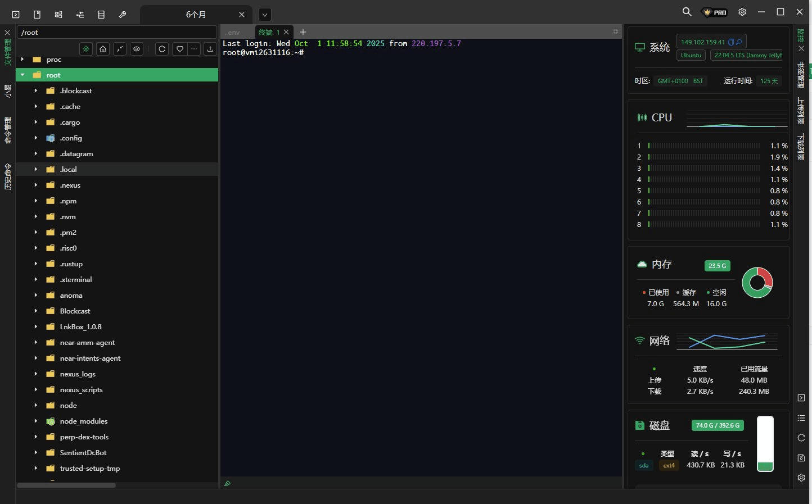Image resolution: width=812 pixels, height=504 pixels.
Task: Open the session list dropdown arrow
Action: click(x=265, y=15)
